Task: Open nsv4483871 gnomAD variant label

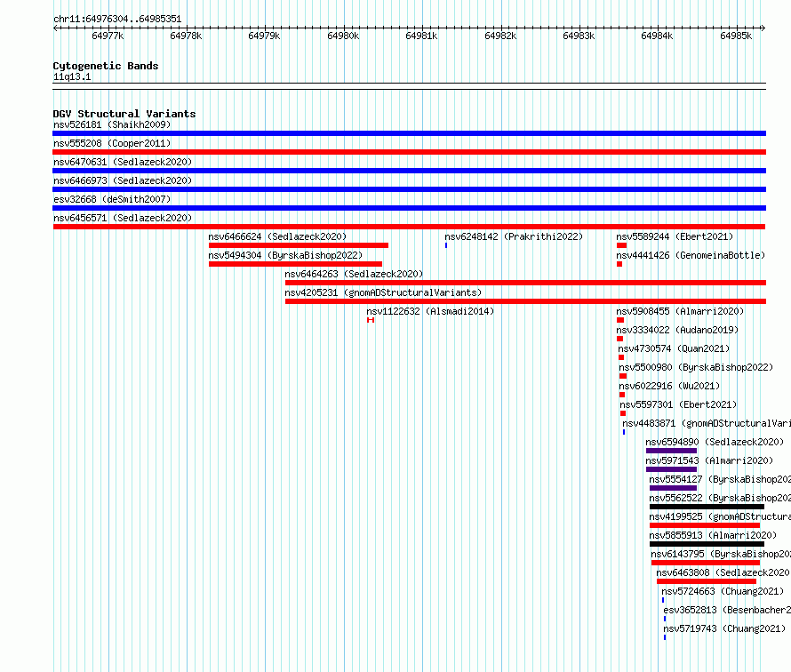Action: pyautogui.click(x=707, y=423)
